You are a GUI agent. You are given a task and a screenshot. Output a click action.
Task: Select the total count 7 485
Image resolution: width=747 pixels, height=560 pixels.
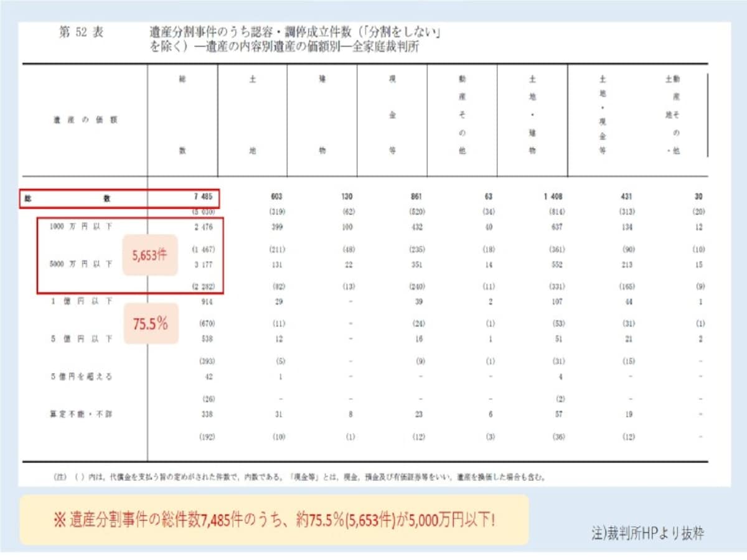click(x=203, y=196)
